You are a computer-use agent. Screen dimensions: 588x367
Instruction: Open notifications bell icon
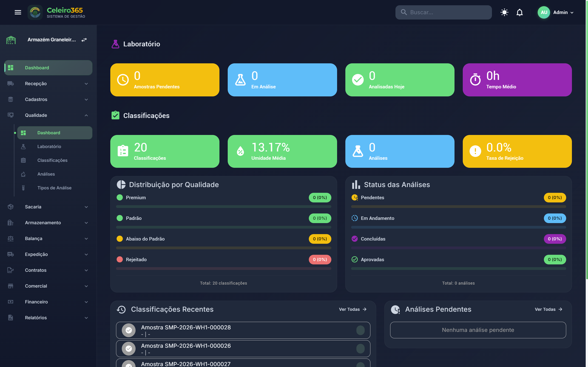point(519,12)
